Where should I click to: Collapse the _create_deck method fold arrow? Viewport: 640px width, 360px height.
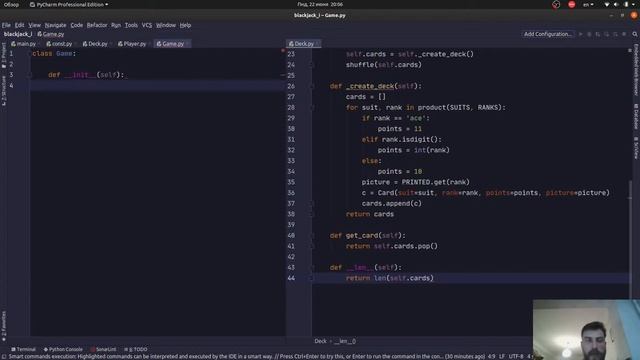point(312,87)
